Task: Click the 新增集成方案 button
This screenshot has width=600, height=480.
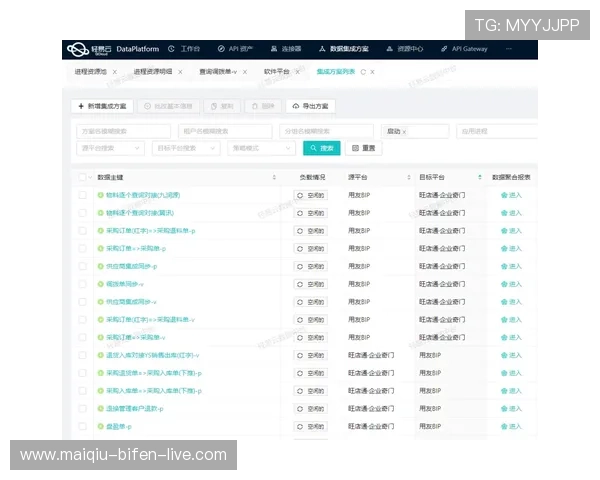Action: pyautogui.click(x=102, y=106)
